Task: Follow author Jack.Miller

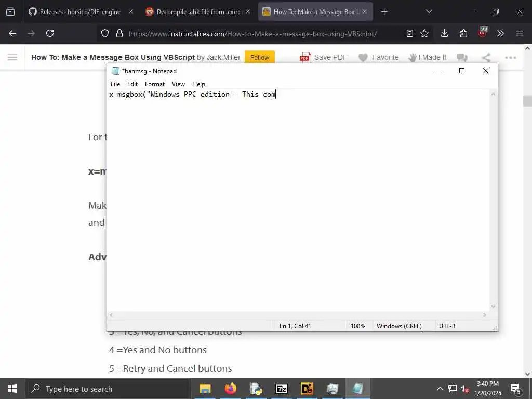Action: tap(260, 57)
